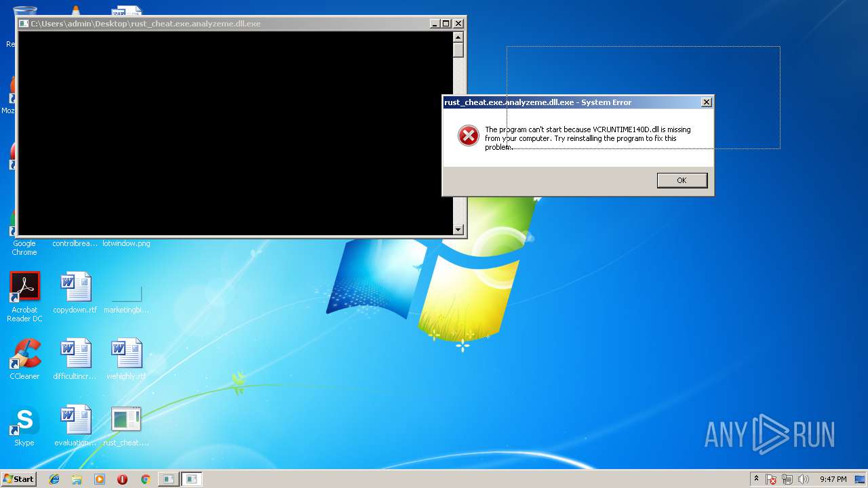
Task: Click OK in the System Error dialog
Action: [x=682, y=180]
